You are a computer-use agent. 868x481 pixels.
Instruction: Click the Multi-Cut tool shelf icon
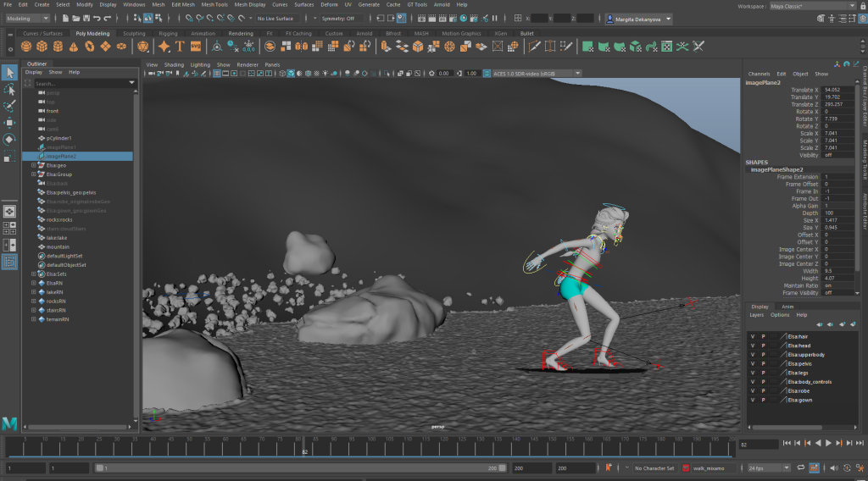tap(534, 47)
